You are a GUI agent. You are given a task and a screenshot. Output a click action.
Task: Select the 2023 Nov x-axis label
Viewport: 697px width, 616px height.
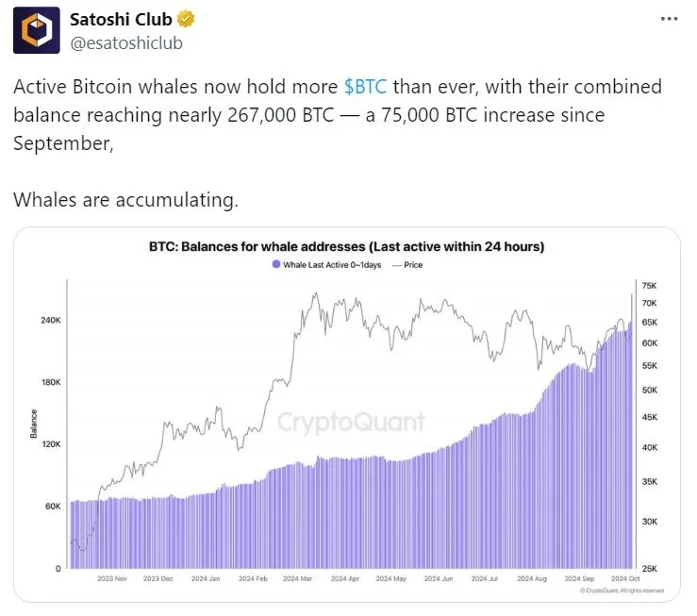(x=111, y=579)
